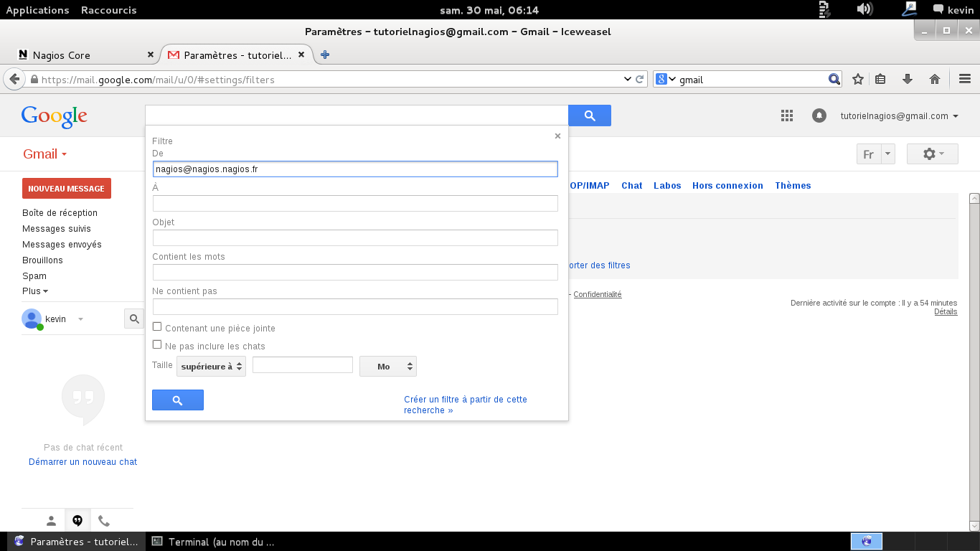Open the downloads arrow icon
This screenshot has height=551, width=980.
tap(907, 79)
